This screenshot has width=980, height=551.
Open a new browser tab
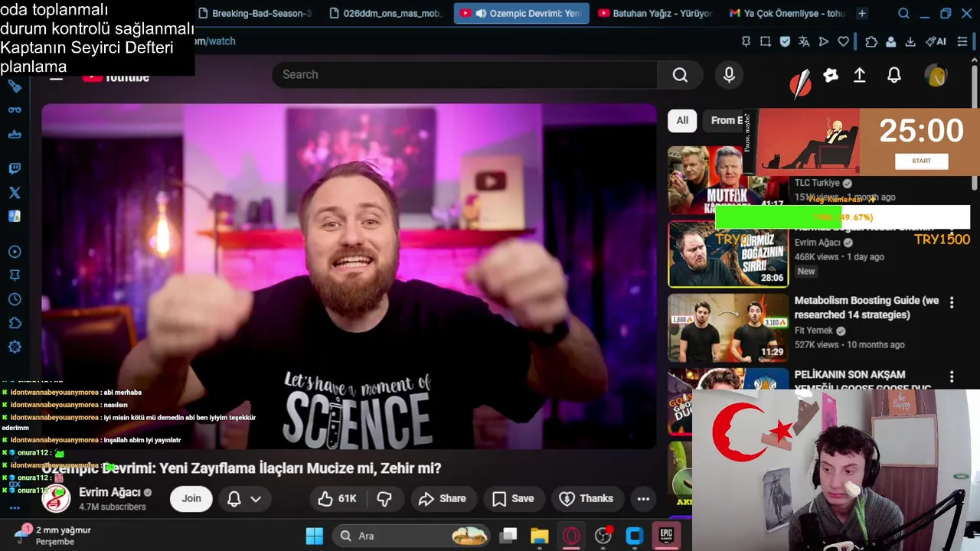click(x=862, y=14)
